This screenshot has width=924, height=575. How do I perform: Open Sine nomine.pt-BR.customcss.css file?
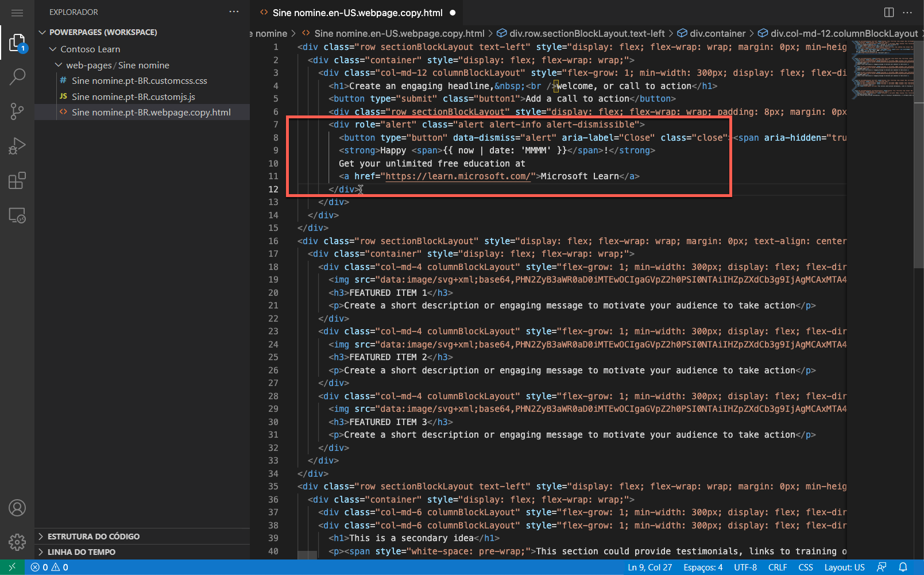pyautogui.click(x=140, y=81)
